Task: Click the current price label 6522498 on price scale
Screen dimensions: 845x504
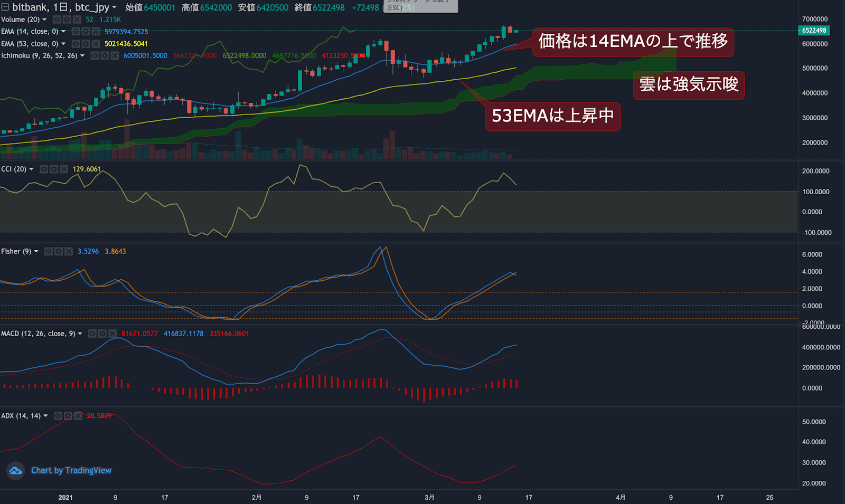Action: pyautogui.click(x=813, y=31)
